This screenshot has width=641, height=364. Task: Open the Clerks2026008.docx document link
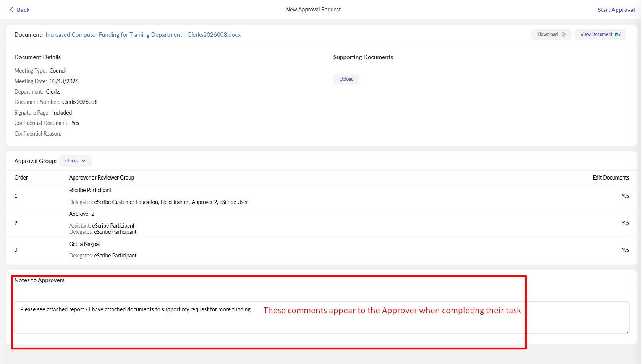pyautogui.click(x=143, y=35)
